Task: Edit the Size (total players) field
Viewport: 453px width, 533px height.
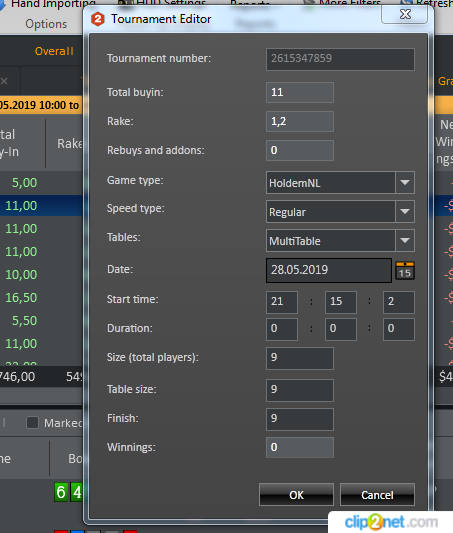Action: click(300, 358)
